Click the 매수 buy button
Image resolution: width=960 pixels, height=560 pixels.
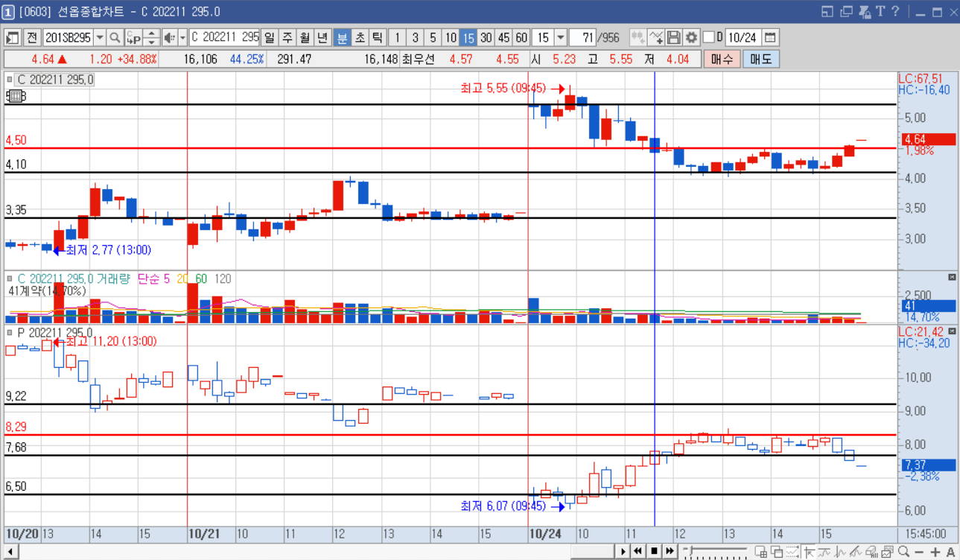(722, 60)
